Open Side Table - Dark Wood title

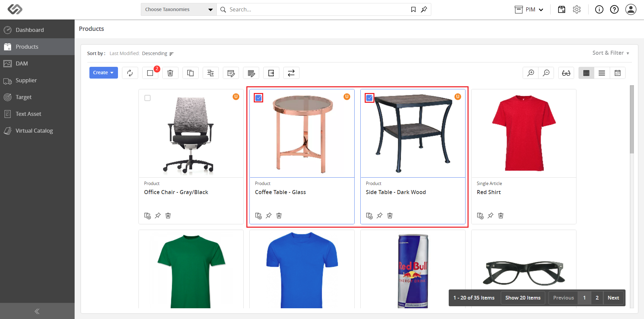point(396,192)
